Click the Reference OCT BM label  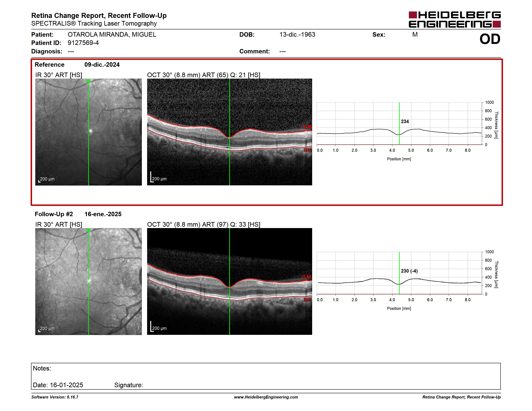click(308, 150)
